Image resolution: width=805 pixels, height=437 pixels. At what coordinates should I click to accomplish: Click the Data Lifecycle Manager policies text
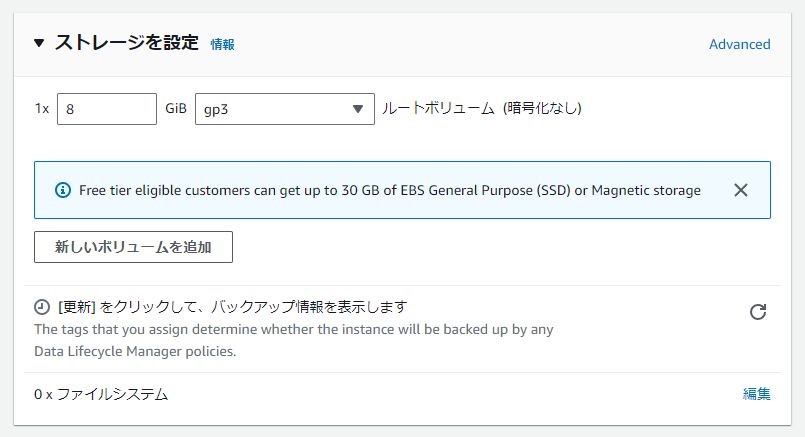pos(135,351)
